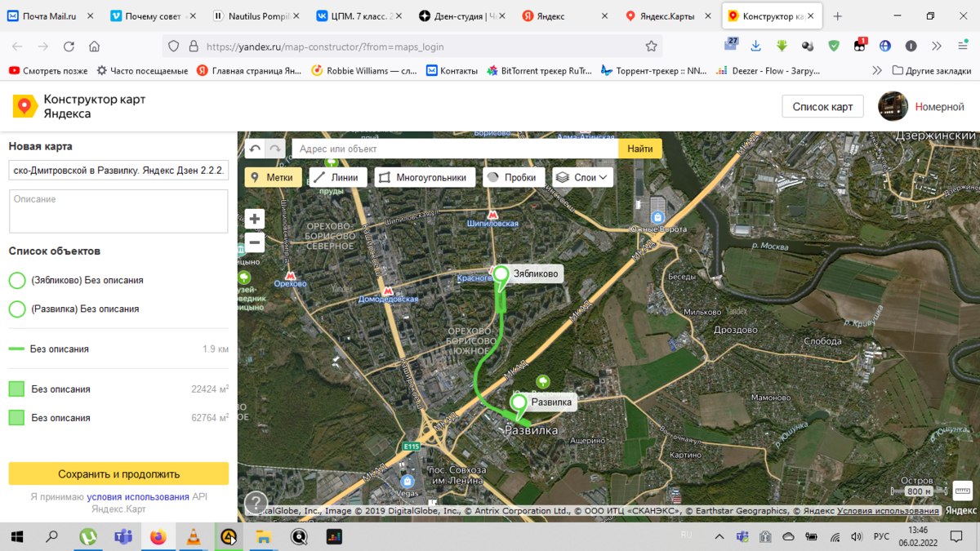The height and width of the screenshot is (551, 980).
Task: Open the mail extension with 27 badge
Action: (x=731, y=45)
